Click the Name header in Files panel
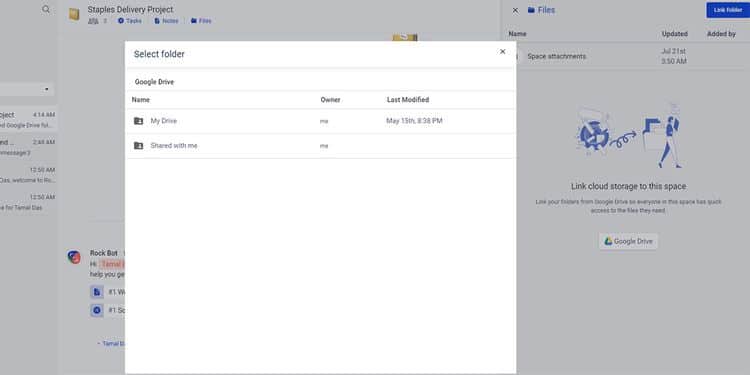The image size is (750, 375). pos(518,34)
